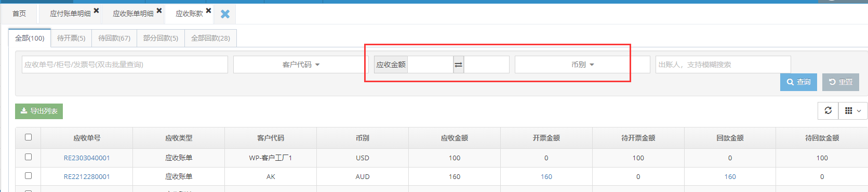This screenshot has width=868, height=192.
Task: Check the row RE2303040001 checkbox
Action: (28, 157)
